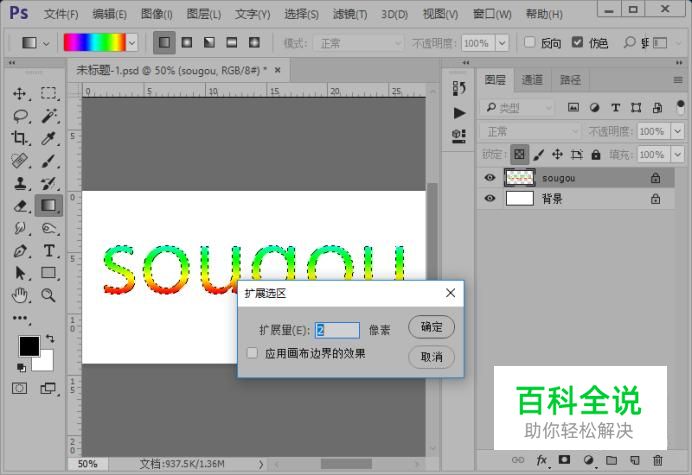Select the Zoom tool
692x475 pixels.
[49, 295]
